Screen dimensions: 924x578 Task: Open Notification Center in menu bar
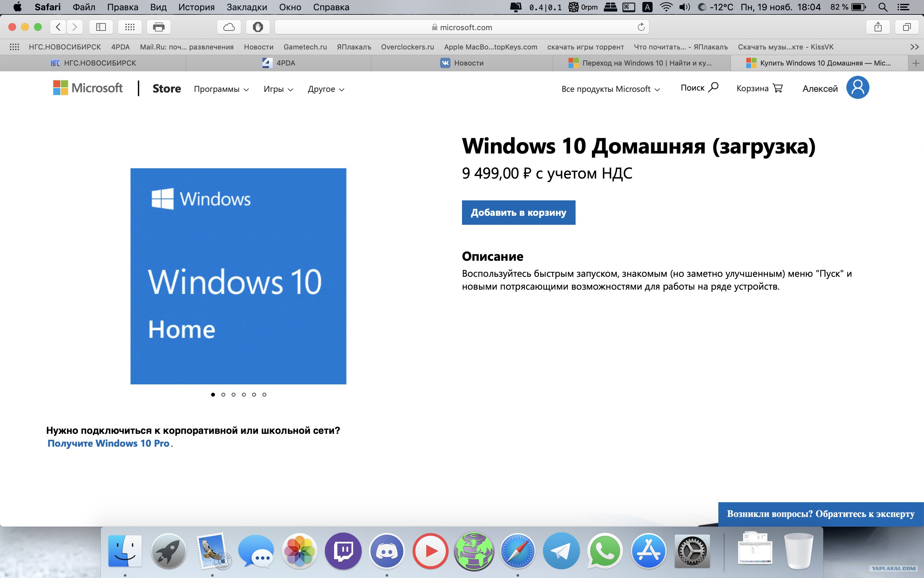pos(903,7)
